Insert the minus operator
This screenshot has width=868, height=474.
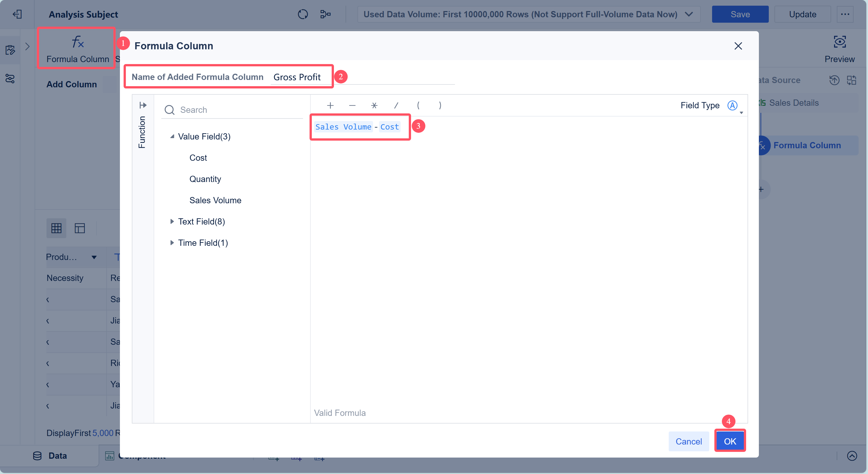[x=352, y=105]
